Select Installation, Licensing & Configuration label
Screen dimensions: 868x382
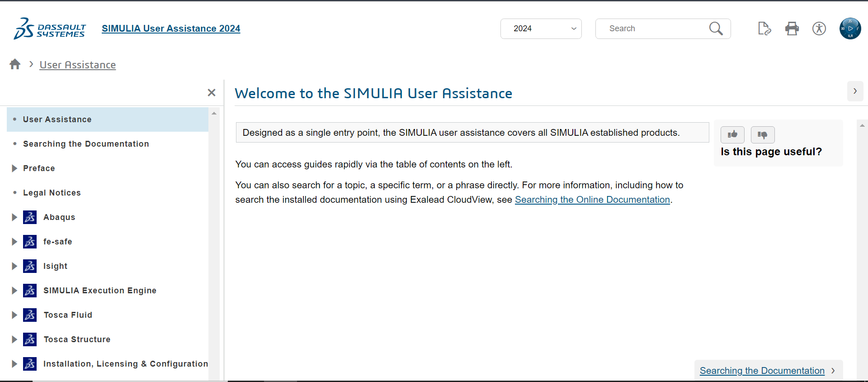pyautogui.click(x=126, y=364)
